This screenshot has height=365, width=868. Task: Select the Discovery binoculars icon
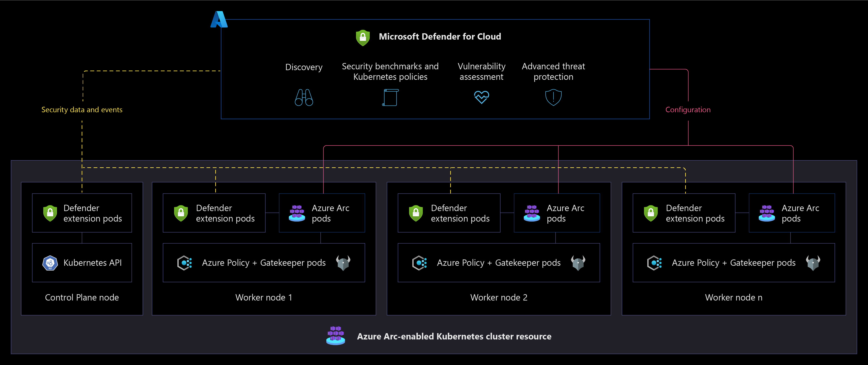pos(304,97)
